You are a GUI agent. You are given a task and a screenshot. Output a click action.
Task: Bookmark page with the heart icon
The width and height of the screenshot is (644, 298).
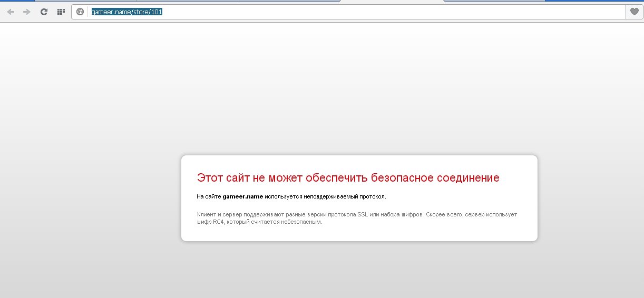(634, 12)
